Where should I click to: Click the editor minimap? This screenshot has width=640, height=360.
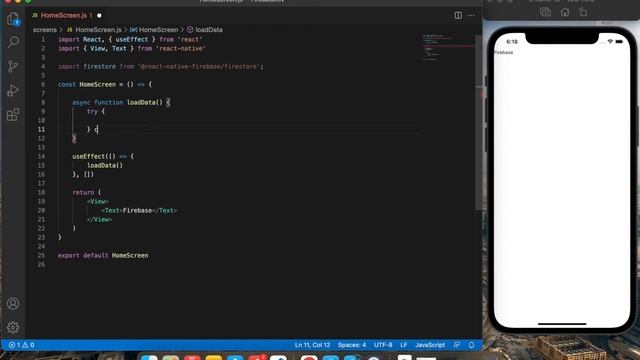(x=448, y=48)
